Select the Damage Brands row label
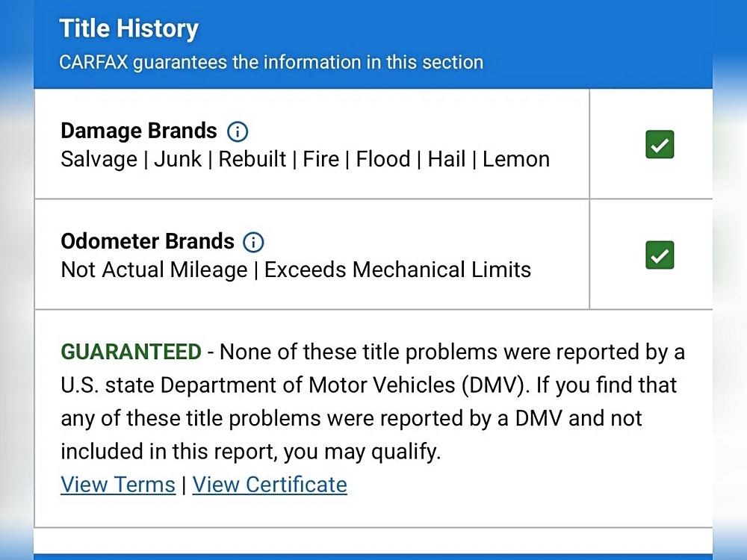The image size is (747, 560). (139, 131)
